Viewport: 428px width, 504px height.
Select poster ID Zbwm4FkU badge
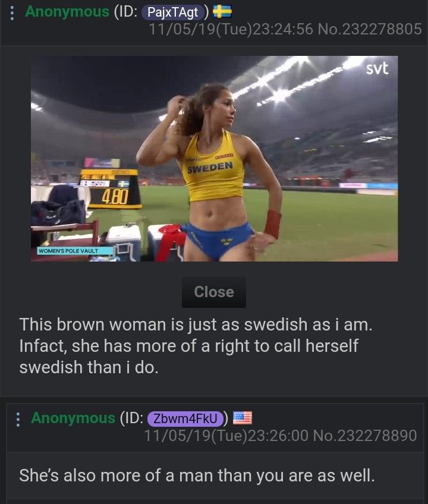(x=185, y=419)
